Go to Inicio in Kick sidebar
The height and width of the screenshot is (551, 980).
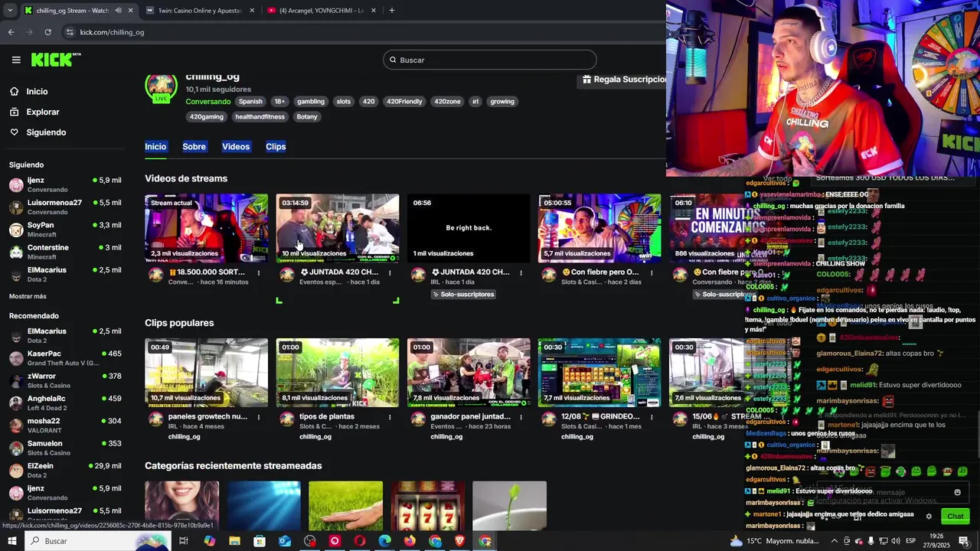pyautogui.click(x=37, y=91)
